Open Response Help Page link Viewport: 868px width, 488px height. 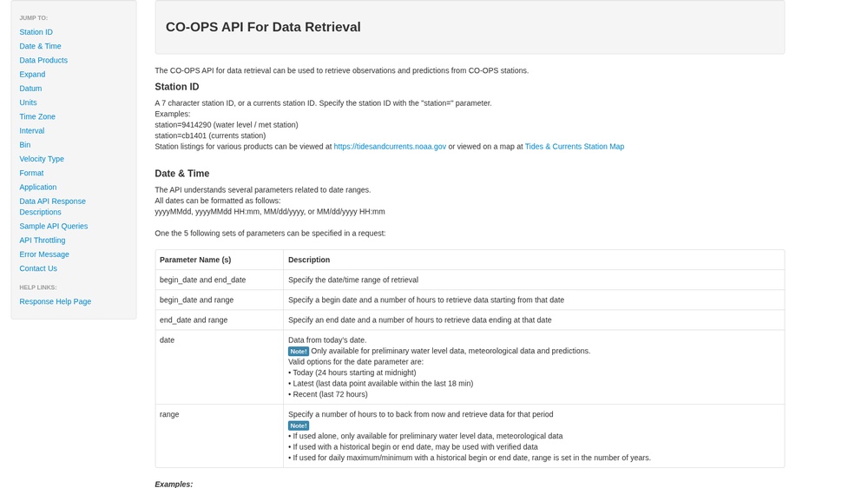click(56, 302)
